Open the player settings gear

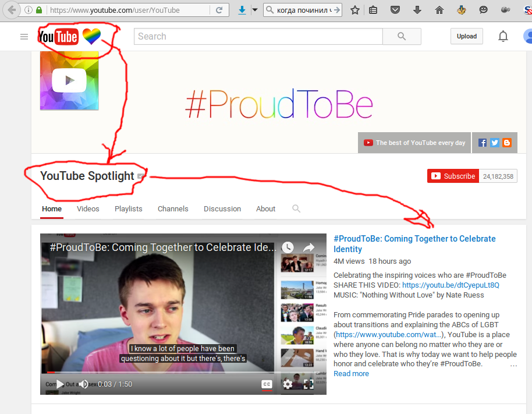[288, 384]
